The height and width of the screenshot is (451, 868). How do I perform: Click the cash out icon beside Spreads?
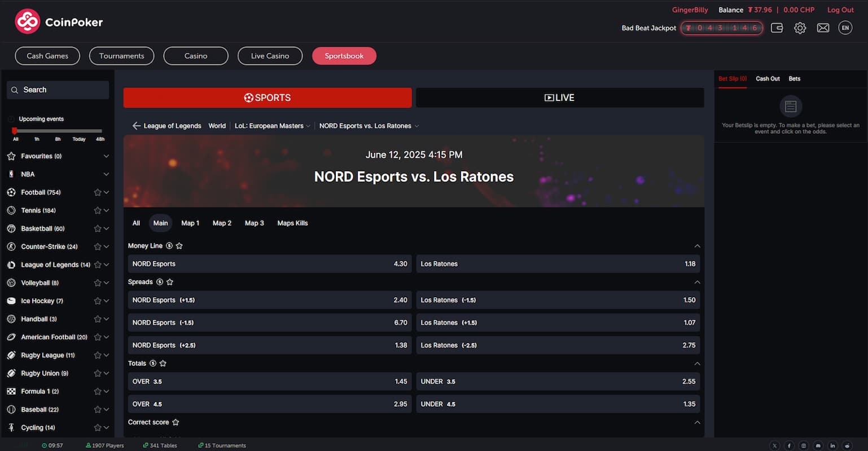click(x=160, y=282)
